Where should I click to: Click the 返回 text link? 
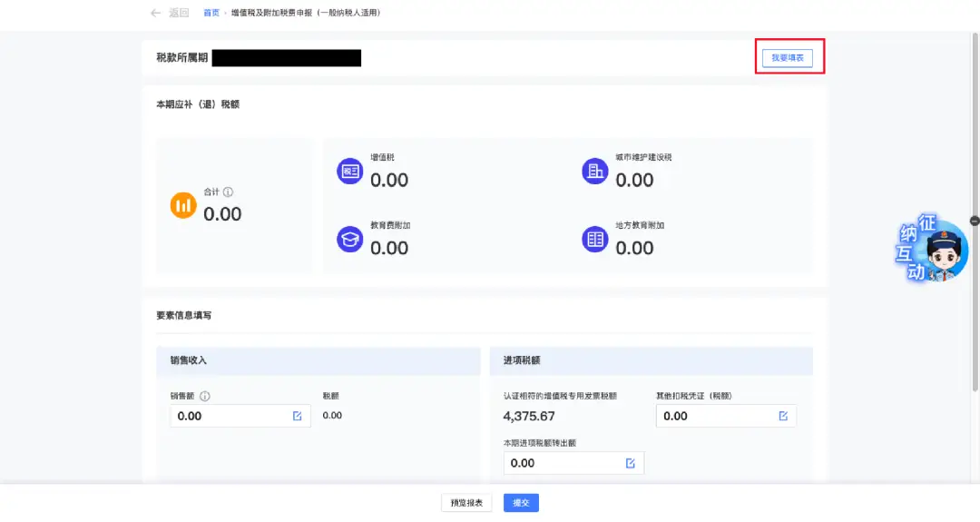click(x=179, y=13)
